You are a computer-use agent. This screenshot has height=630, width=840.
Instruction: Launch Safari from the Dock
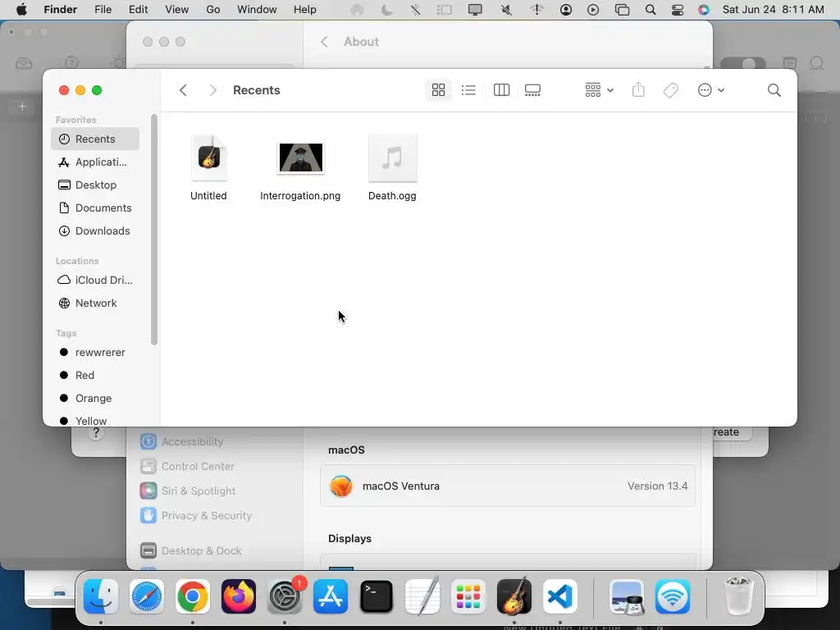coord(146,596)
